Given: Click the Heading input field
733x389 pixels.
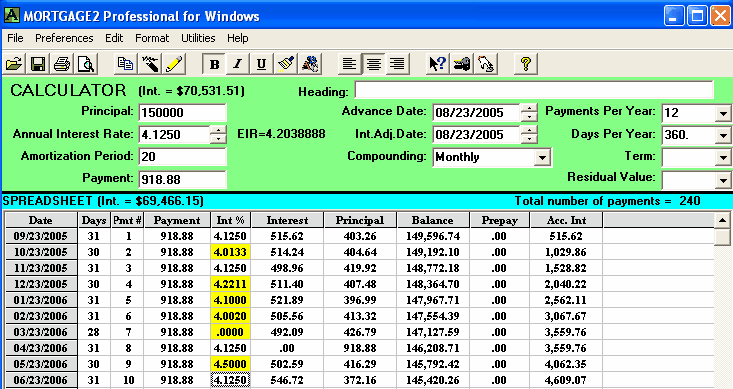Looking at the screenshot, I should click(534, 90).
